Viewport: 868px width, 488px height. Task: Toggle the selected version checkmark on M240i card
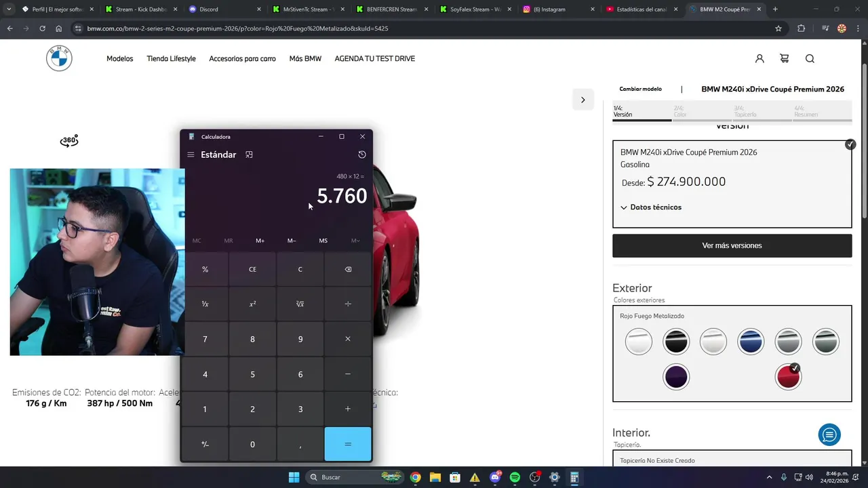pos(850,144)
